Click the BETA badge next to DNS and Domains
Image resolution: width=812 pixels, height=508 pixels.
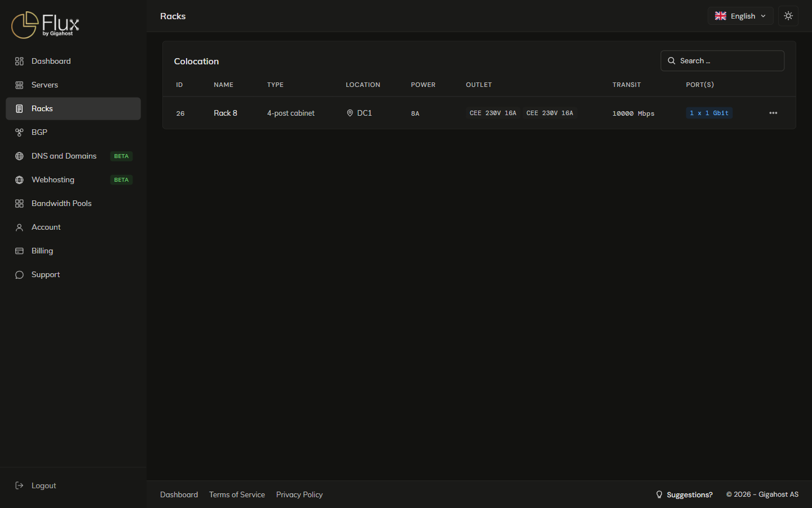(x=121, y=156)
